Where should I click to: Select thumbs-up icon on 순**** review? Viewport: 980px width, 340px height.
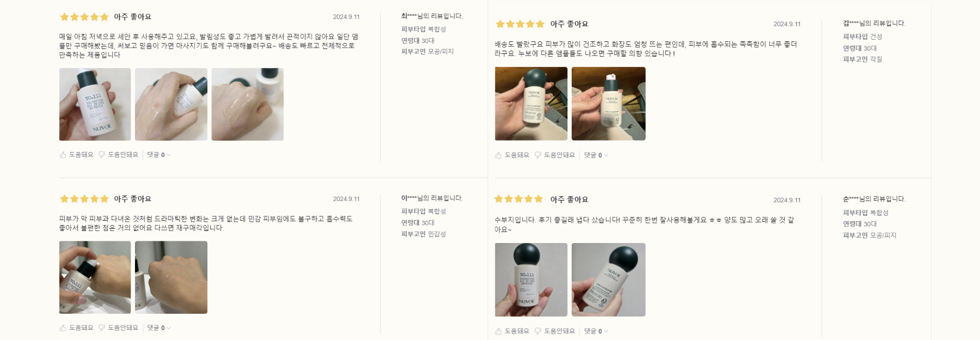[498, 331]
